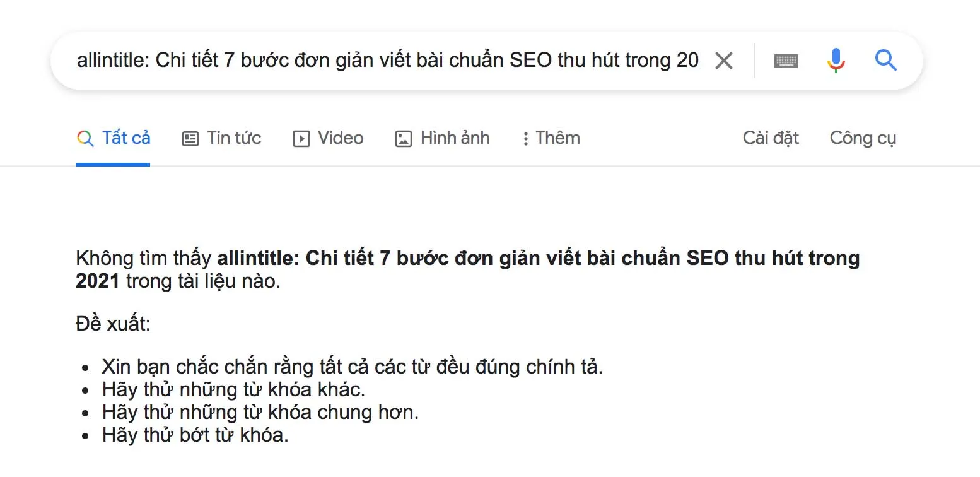This screenshot has width=980, height=477.
Task: Run the search using the magnifier icon
Action: tap(885, 60)
